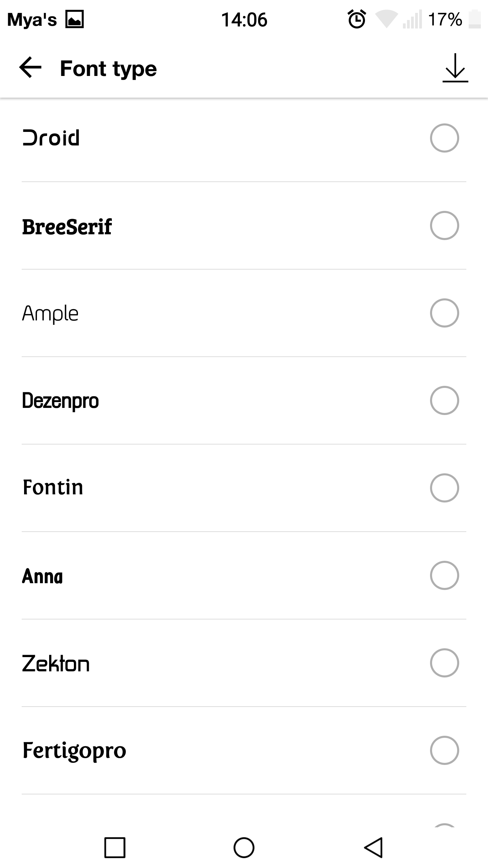488x868 pixels.
Task: Tap the back triangle navigation icon
Action: coord(373,847)
